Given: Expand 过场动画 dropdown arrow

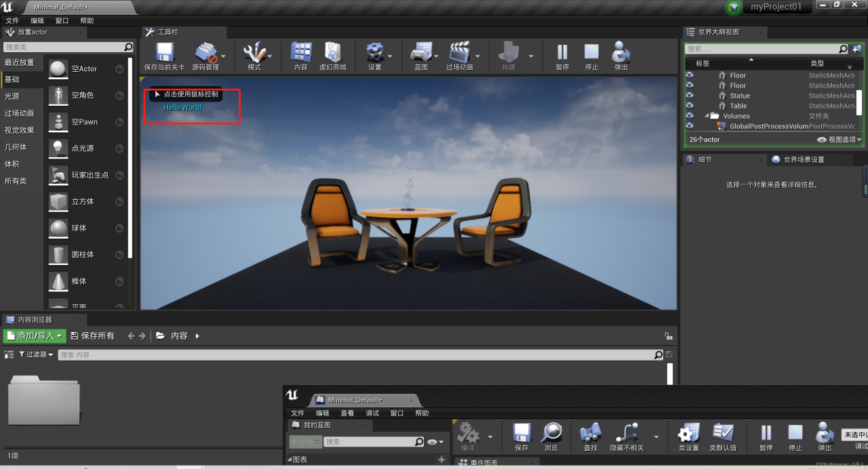Looking at the screenshot, I should point(477,57).
